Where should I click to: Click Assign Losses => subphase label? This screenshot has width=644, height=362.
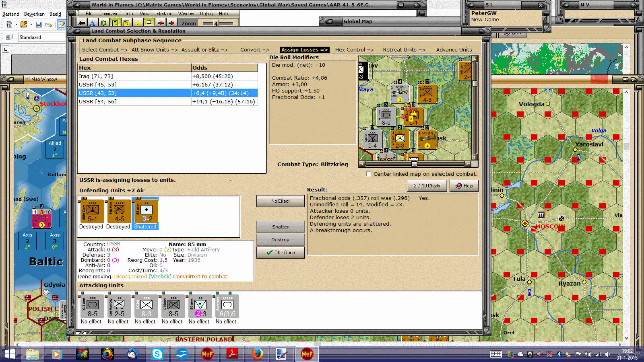point(304,50)
